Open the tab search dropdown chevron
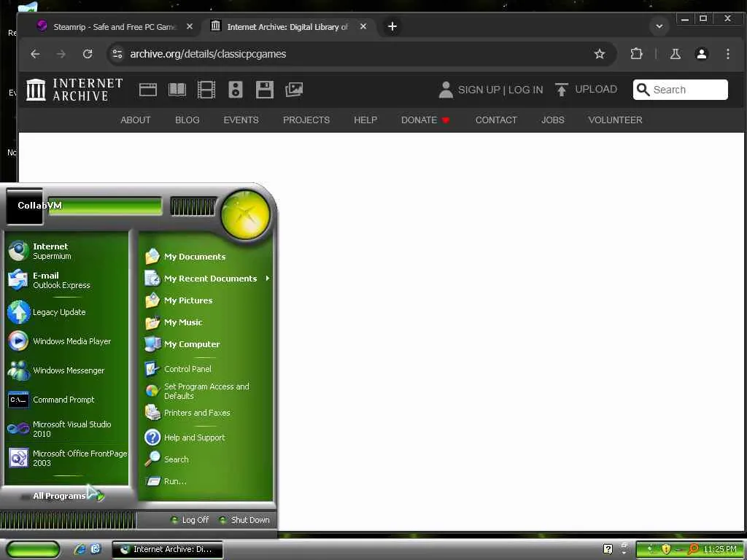 pyautogui.click(x=659, y=27)
